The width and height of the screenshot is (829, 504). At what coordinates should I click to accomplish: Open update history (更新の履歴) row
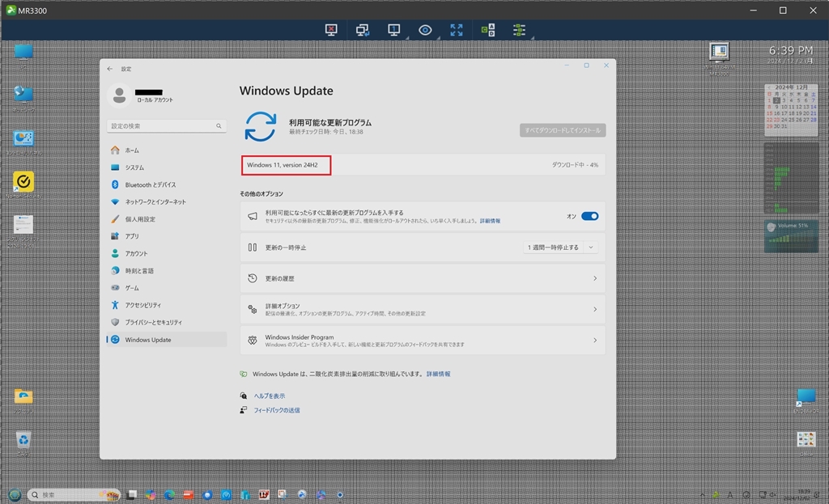tap(423, 278)
